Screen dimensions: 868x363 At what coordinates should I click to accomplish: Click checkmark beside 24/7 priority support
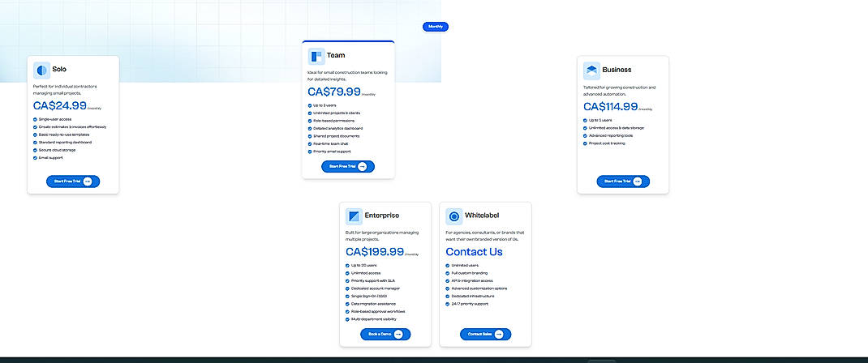(447, 304)
